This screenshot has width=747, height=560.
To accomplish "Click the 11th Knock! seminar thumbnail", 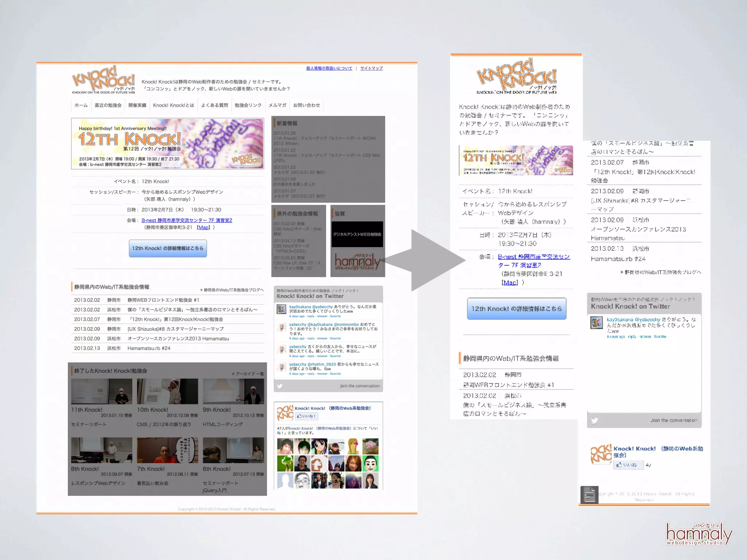I will (x=102, y=391).
